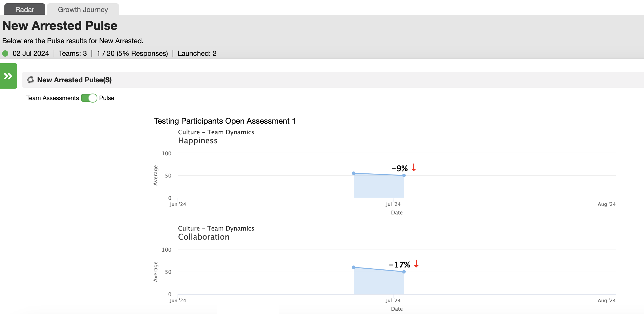Click the Team Assessments label
The width and height of the screenshot is (644, 314).
53,98
